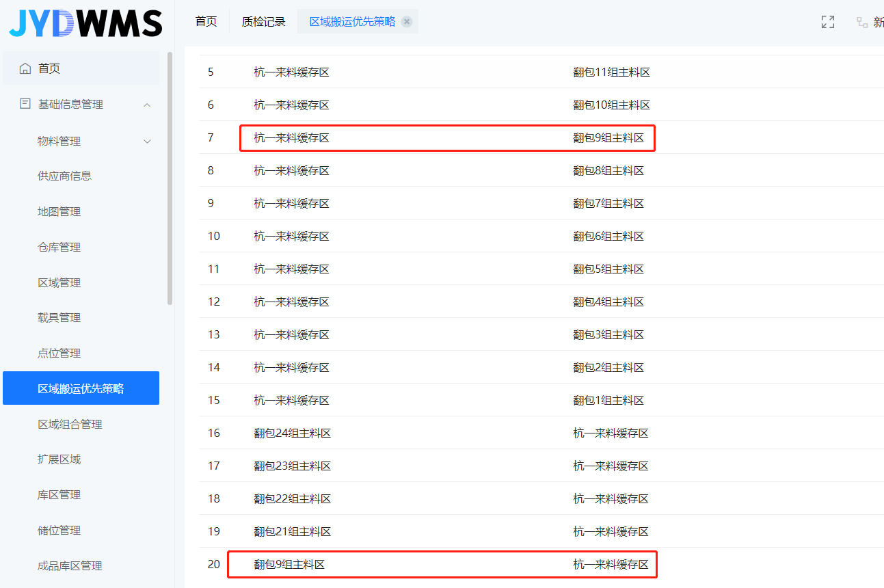Click 翻包11组主料区 cell
This screenshot has width=884, height=588.
pyautogui.click(x=611, y=72)
